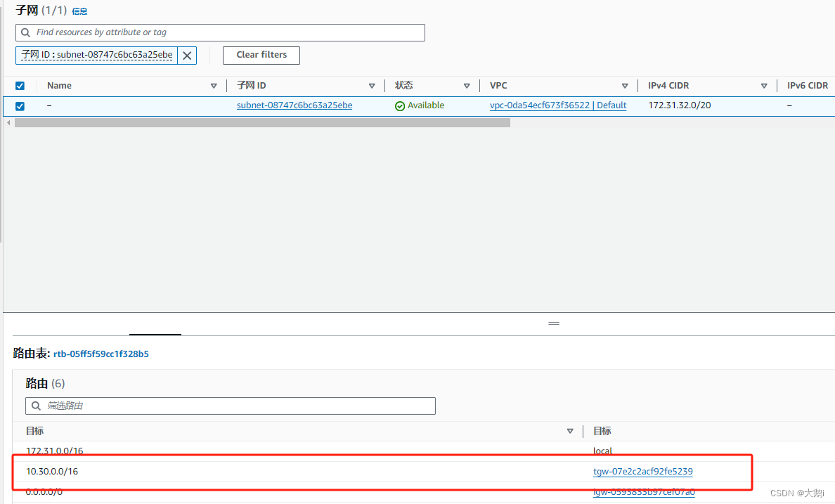Screen dimensions: 835x504
Task: Click the panel resize handle above details
Action: (x=554, y=323)
